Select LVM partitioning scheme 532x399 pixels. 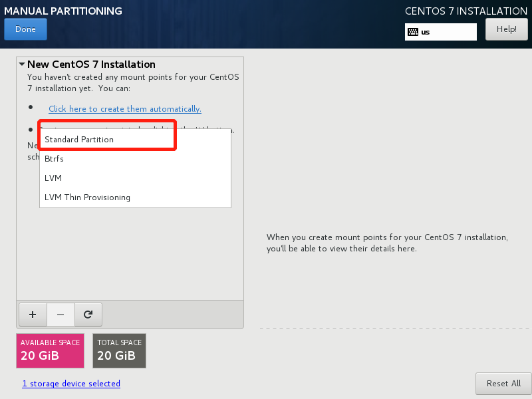[x=135, y=178]
